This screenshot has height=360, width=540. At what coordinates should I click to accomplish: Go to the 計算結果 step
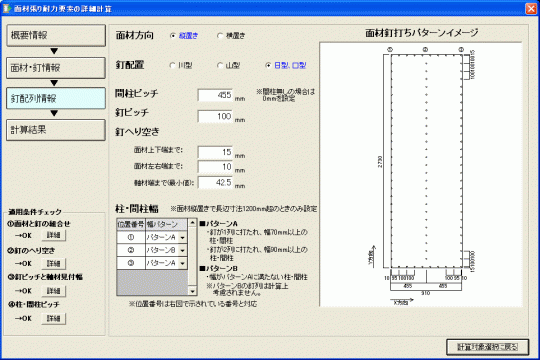pyautogui.click(x=56, y=130)
